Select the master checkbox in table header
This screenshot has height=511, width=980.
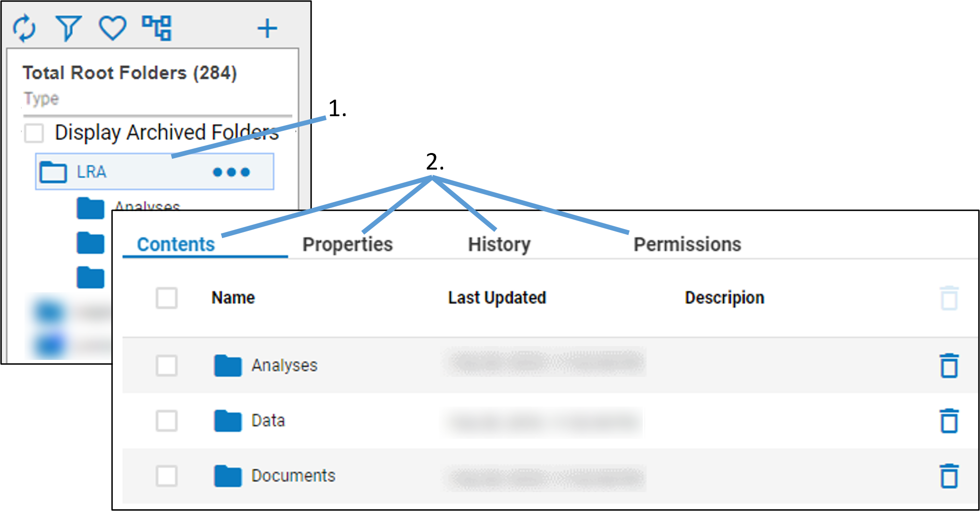[167, 298]
